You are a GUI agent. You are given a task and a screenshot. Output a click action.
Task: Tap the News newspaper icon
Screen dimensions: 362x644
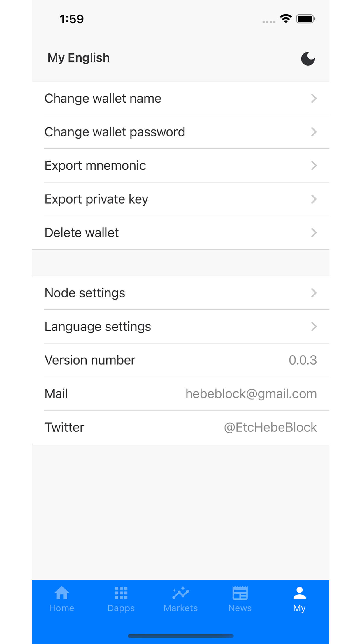coord(240,593)
